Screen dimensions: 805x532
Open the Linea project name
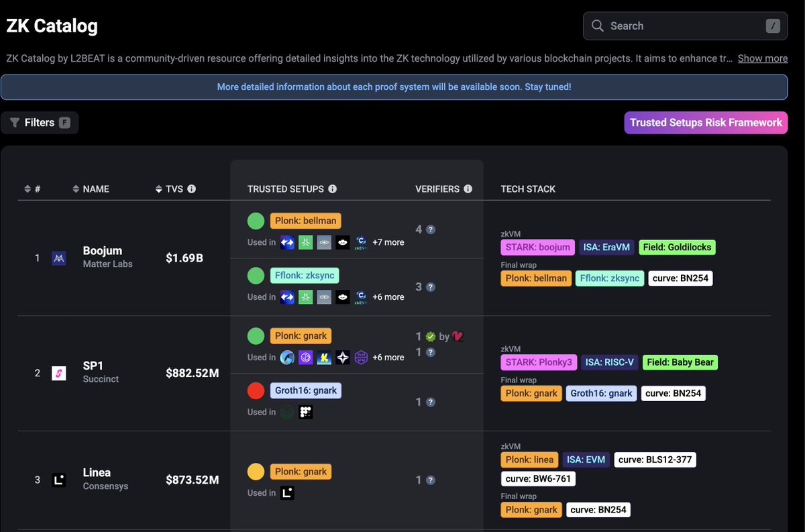pos(97,473)
